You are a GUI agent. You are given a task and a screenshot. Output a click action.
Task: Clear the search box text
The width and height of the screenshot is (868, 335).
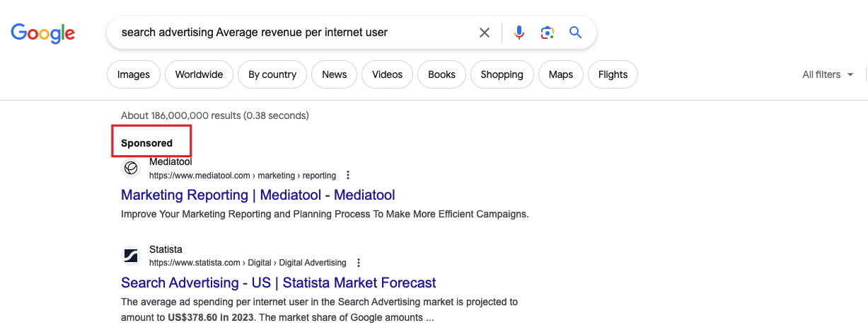click(485, 33)
